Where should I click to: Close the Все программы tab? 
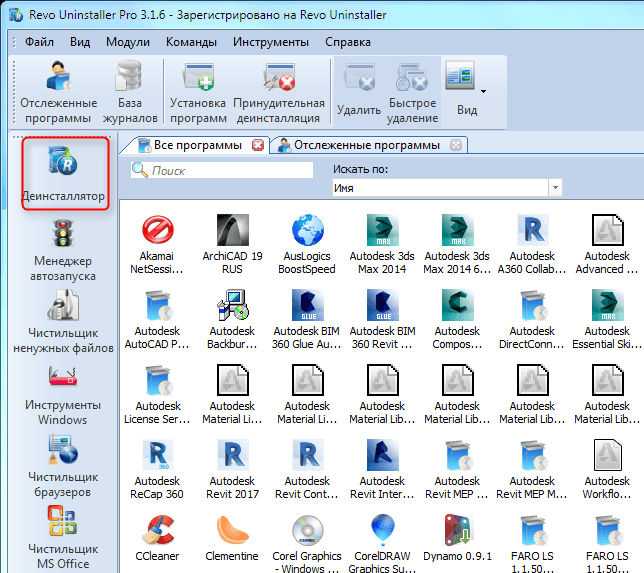(x=258, y=145)
